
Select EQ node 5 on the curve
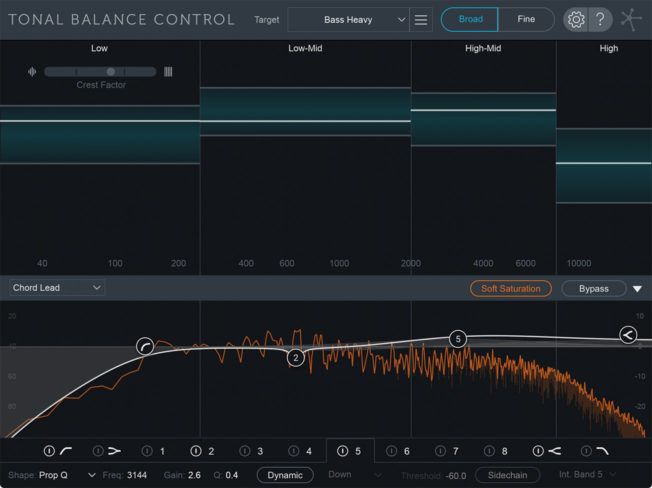[458, 339]
